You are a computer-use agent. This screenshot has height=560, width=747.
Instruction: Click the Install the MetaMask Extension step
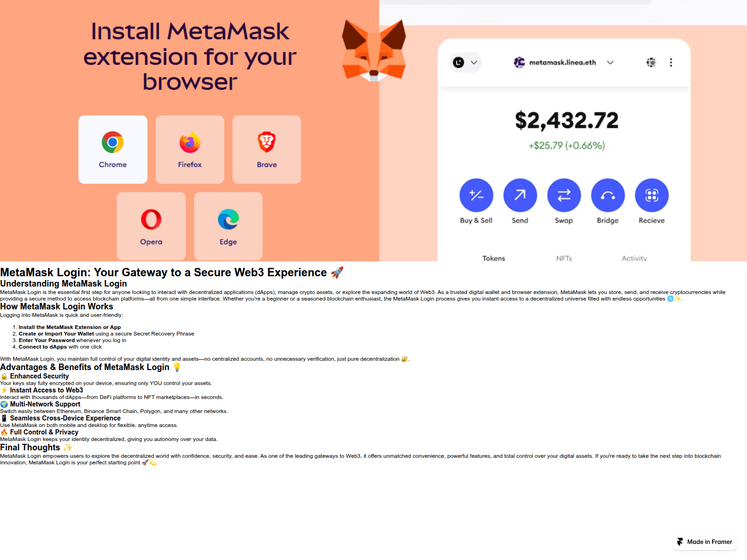coord(70,327)
